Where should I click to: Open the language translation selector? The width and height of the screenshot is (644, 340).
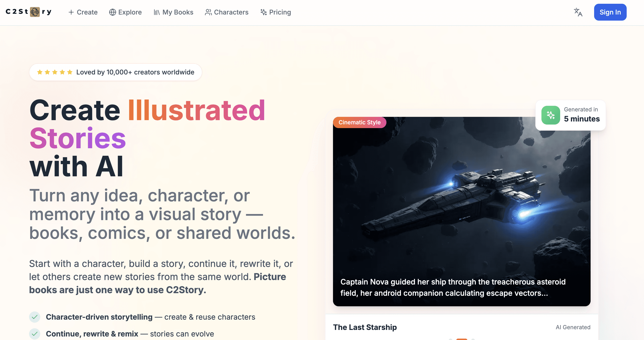click(x=578, y=12)
